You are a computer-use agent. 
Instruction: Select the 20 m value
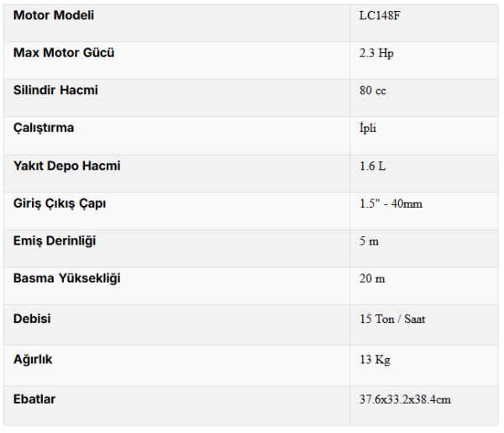click(x=372, y=278)
